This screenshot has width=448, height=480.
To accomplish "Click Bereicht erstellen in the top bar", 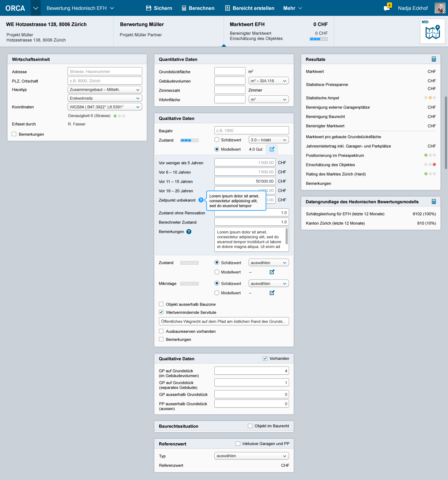I will click(x=250, y=8).
